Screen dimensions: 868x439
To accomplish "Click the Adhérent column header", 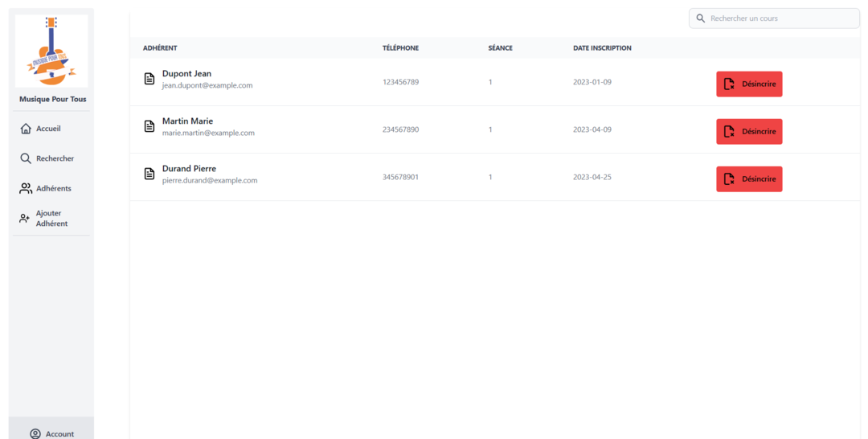I will click(160, 48).
